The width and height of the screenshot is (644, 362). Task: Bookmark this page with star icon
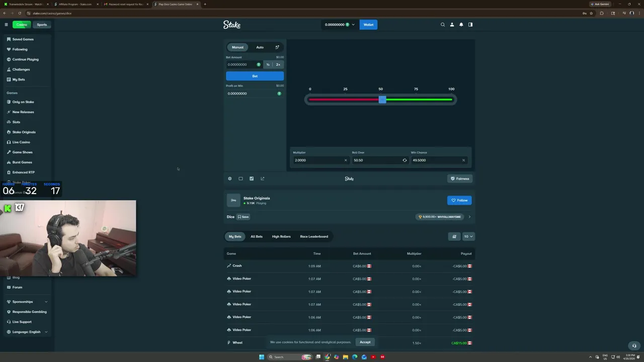pos(591,13)
